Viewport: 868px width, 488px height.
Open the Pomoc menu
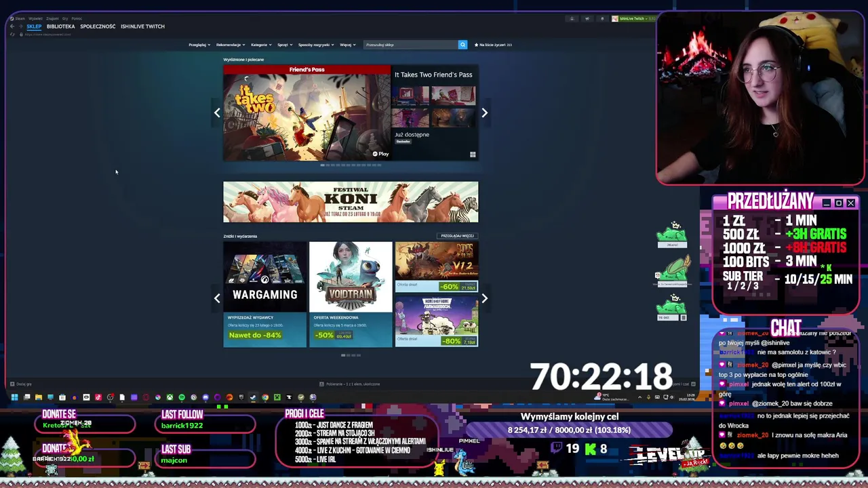pos(77,18)
